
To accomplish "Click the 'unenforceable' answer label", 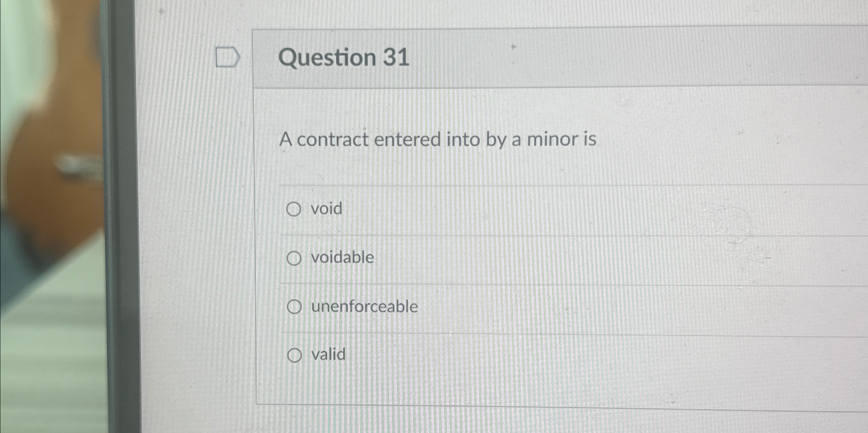I will pos(364,306).
